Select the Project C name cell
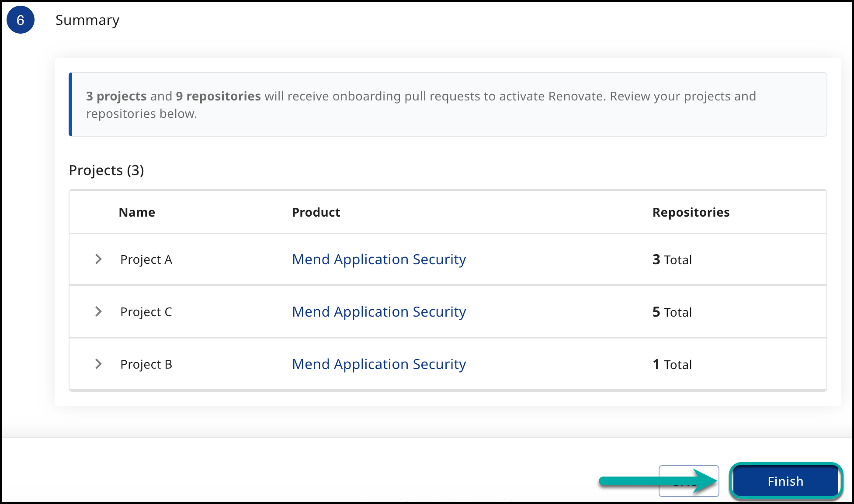Image resolution: width=854 pixels, height=504 pixels. pos(146,312)
